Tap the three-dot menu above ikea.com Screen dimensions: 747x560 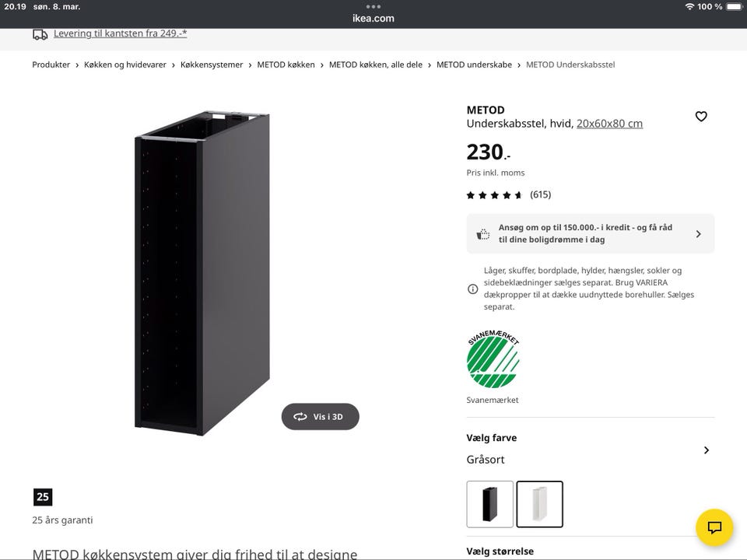pyautogui.click(x=373, y=7)
